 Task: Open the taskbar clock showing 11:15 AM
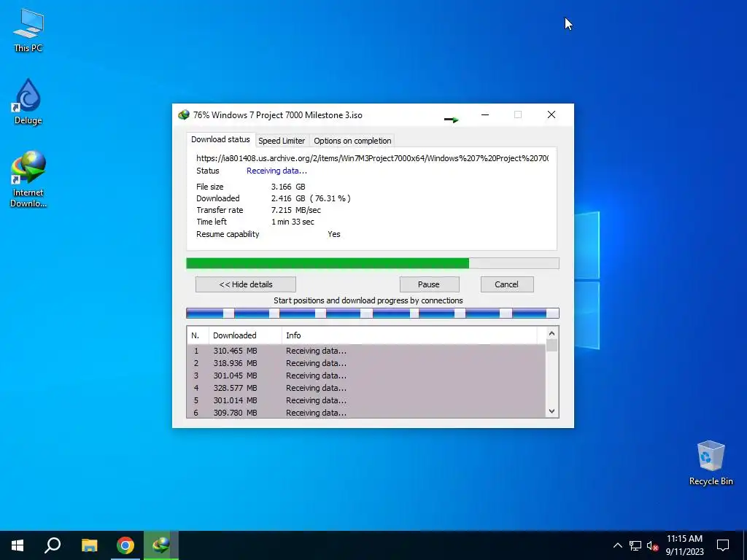(684, 545)
